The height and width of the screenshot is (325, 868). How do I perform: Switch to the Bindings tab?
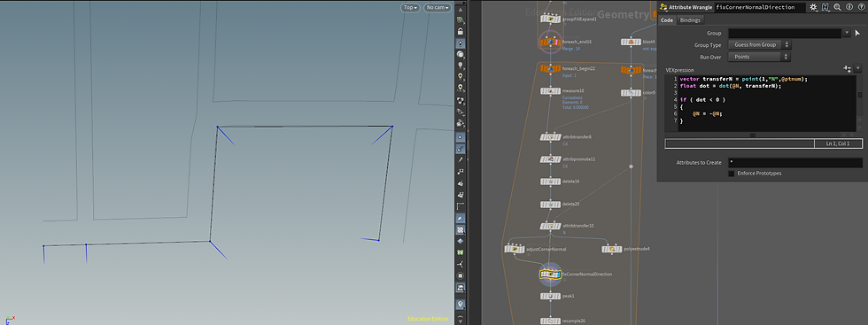coord(690,20)
